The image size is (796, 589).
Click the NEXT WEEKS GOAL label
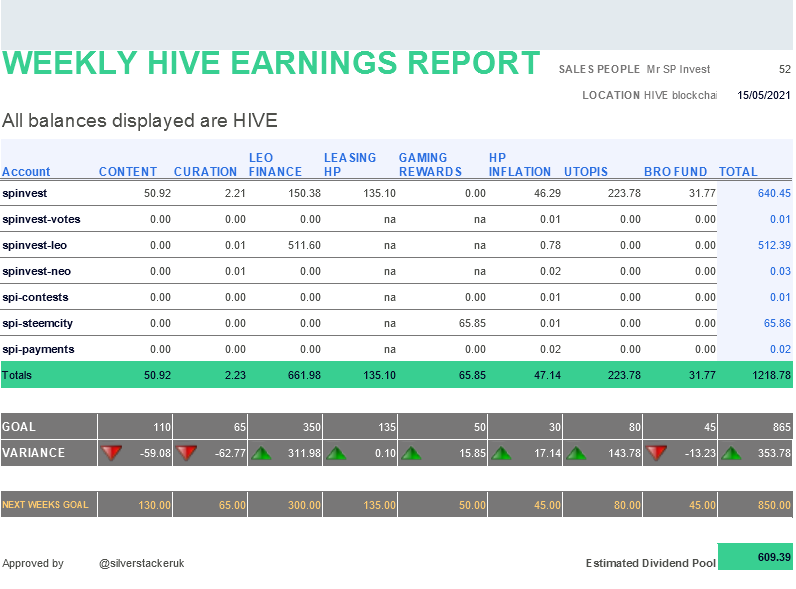click(45, 505)
